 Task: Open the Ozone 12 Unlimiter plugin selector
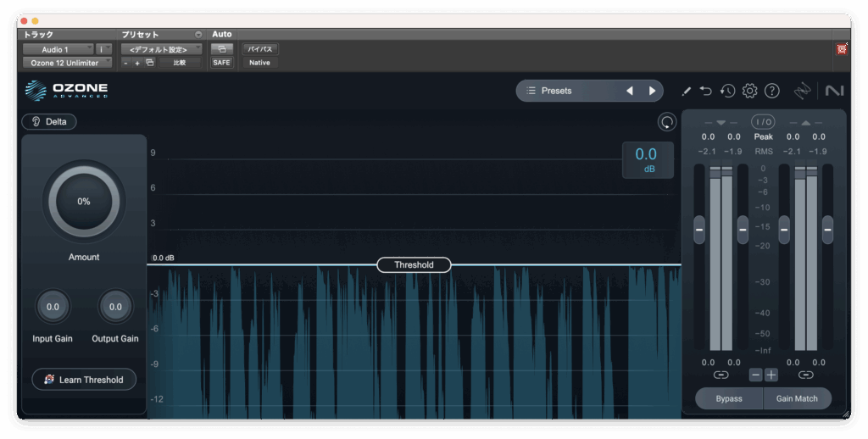pyautogui.click(x=65, y=63)
